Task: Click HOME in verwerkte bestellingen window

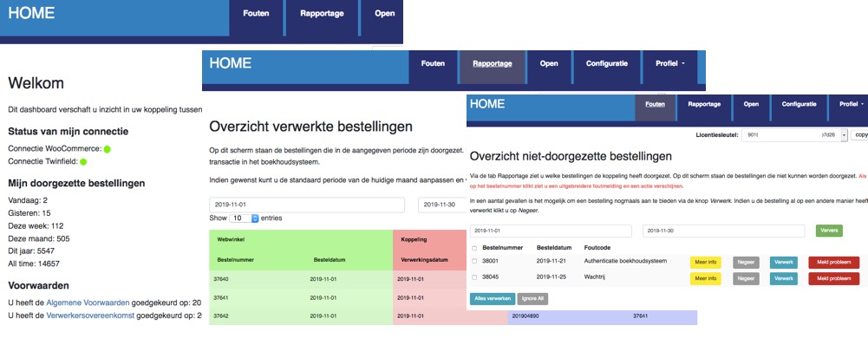Action: pos(231,63)
